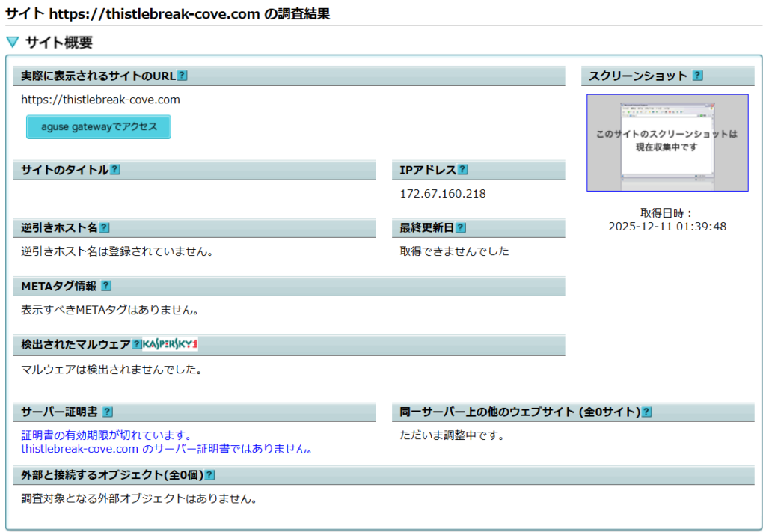Click help icon beside METAタグ情報
Image resolution: width=766 pixels, height=532 pixels.
pyautogui.click(x=106, y=286)
